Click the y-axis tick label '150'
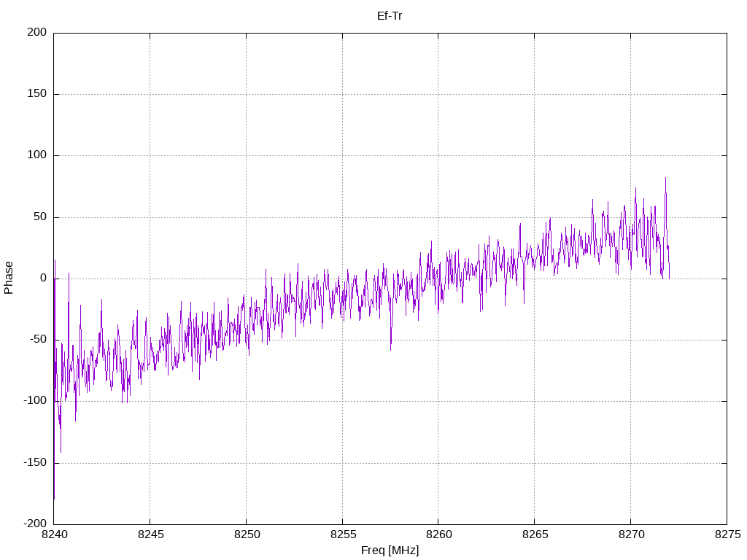 (x=37, y=94)
